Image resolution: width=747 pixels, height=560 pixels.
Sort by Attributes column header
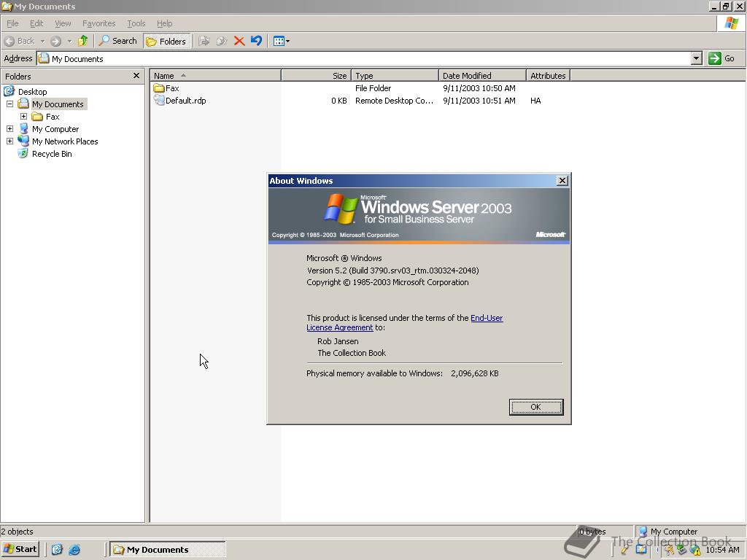click(548, 76)
